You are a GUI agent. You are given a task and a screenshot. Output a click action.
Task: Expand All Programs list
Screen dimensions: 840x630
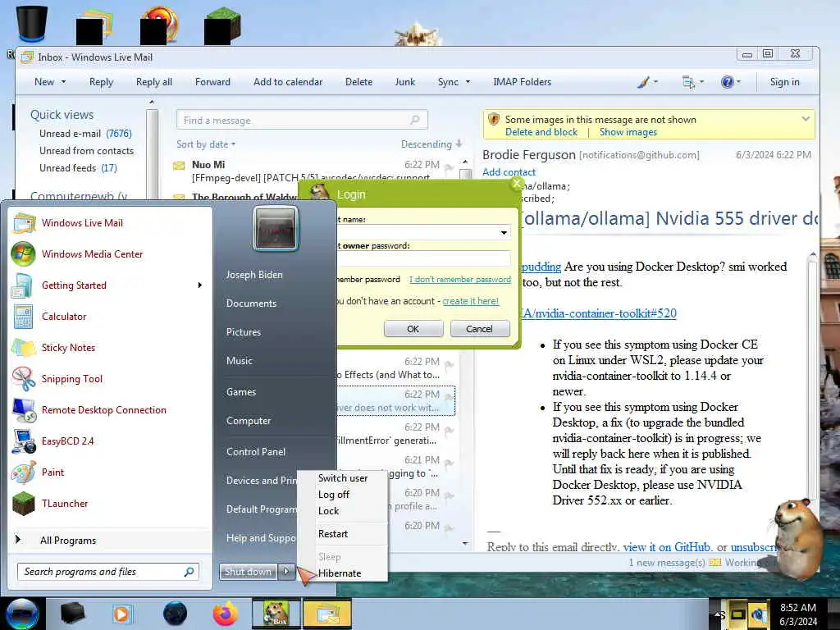[x=111, y=541]
